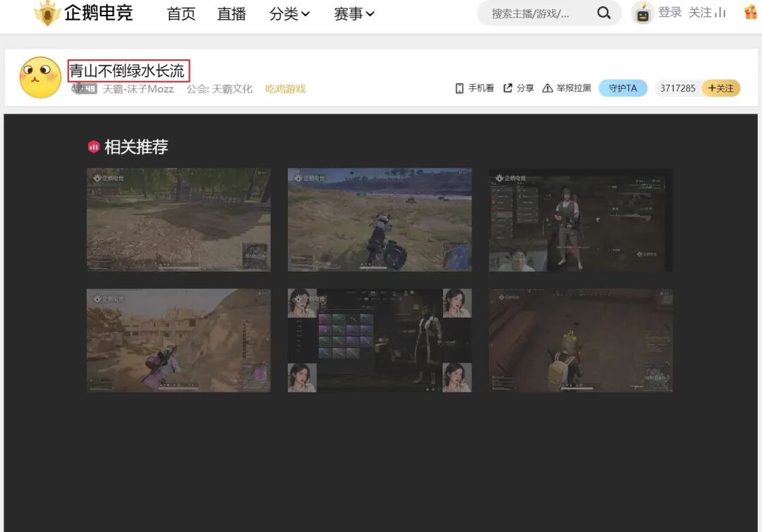762x532 pixels.
Task: Click the bars chart icon in header
Action: point(720,13)
